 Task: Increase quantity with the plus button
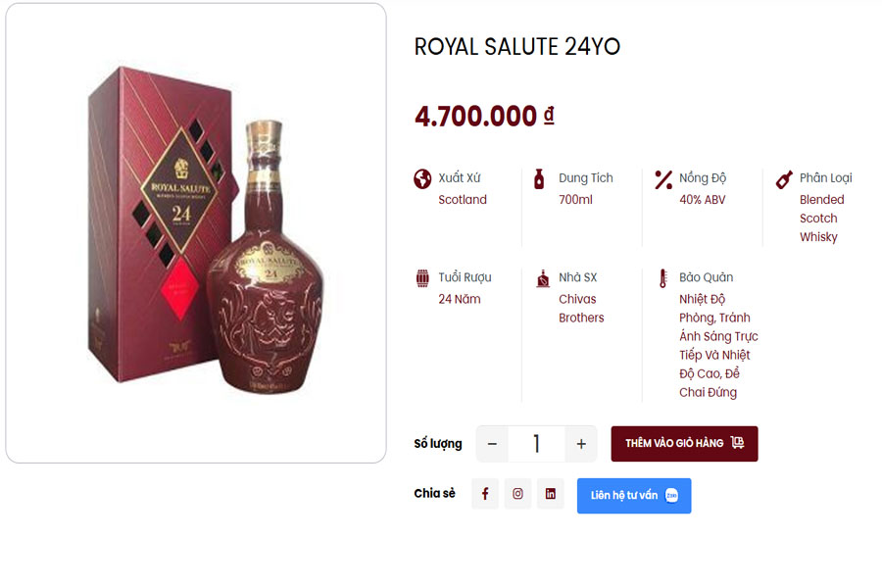tap(581, 444)
